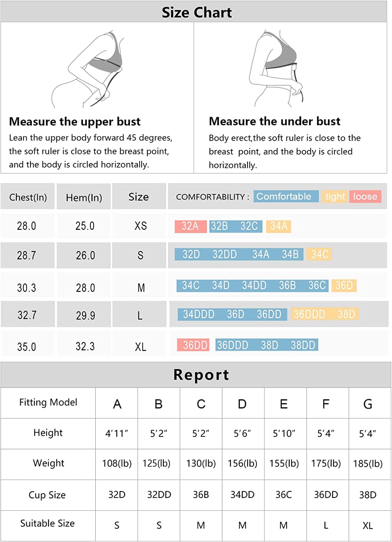
Task: Select the red loose legend swatch
Action: [x=365, y=197]
